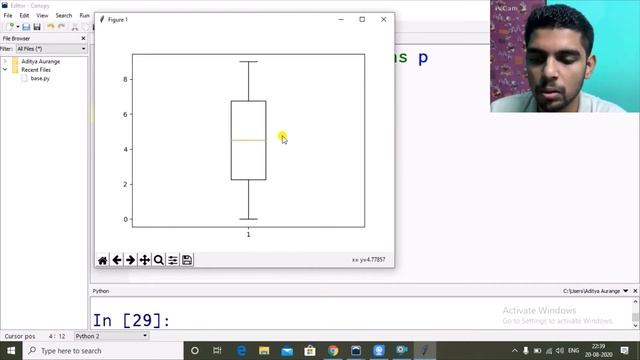The height and width of the screenshot is (360, 640).
Task: Open the Python 2 language dropdown
Action: point(111,336)
